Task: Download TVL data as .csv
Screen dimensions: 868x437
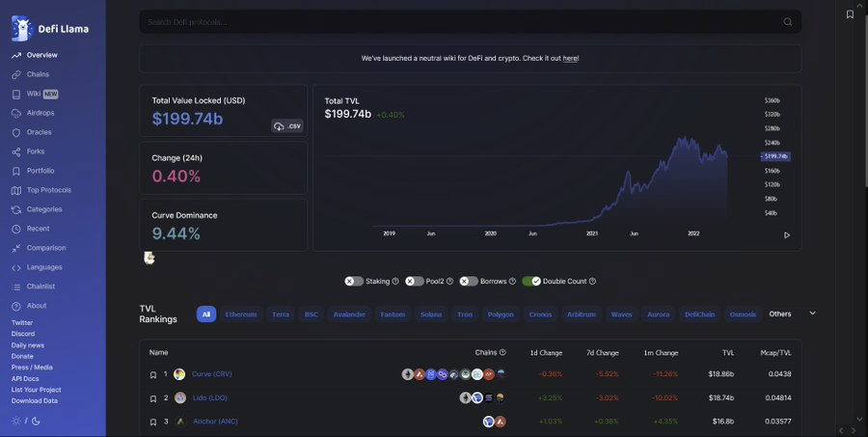Action: point(287,126)
